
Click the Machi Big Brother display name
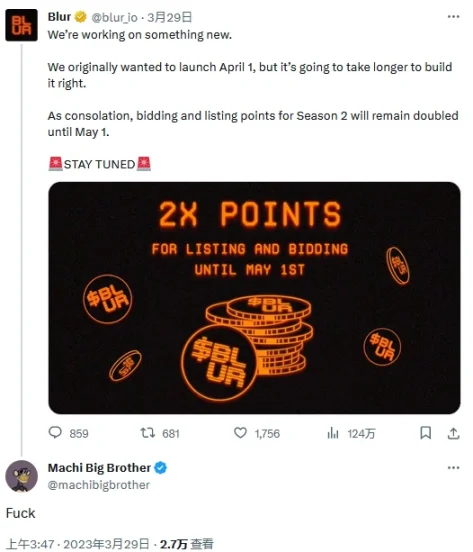[99, 468]
